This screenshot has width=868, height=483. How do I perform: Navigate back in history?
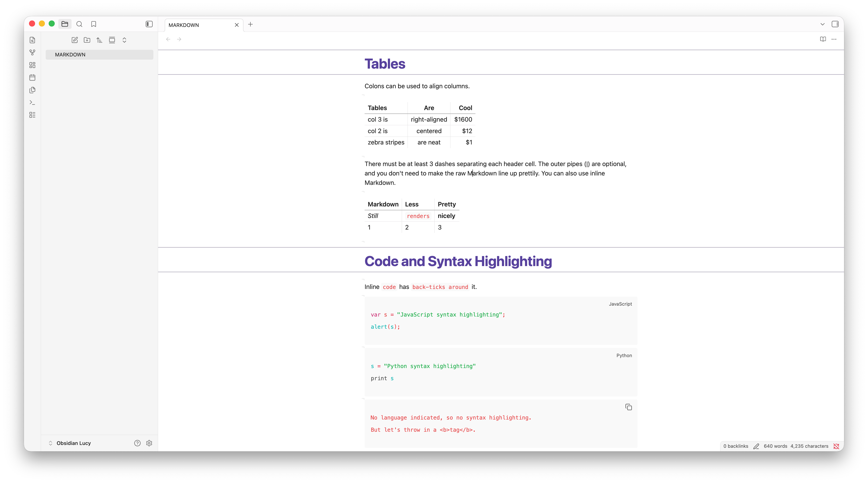[x=168, y=40]
